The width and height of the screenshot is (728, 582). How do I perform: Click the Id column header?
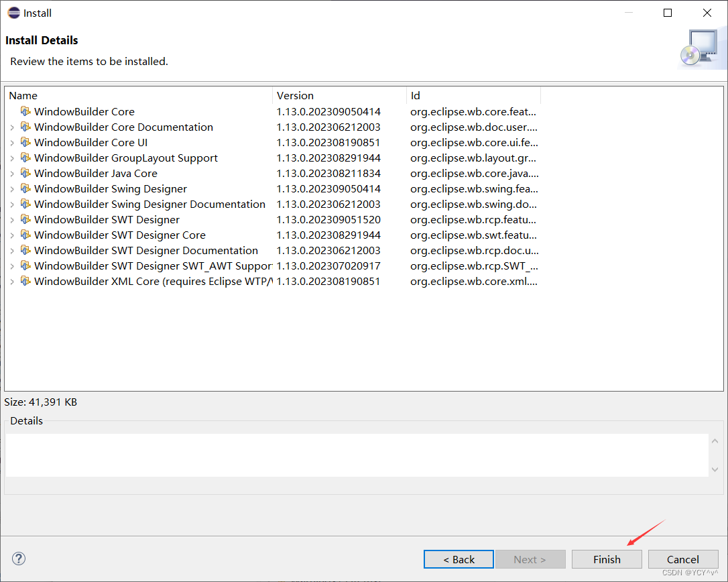click(473, 95)
